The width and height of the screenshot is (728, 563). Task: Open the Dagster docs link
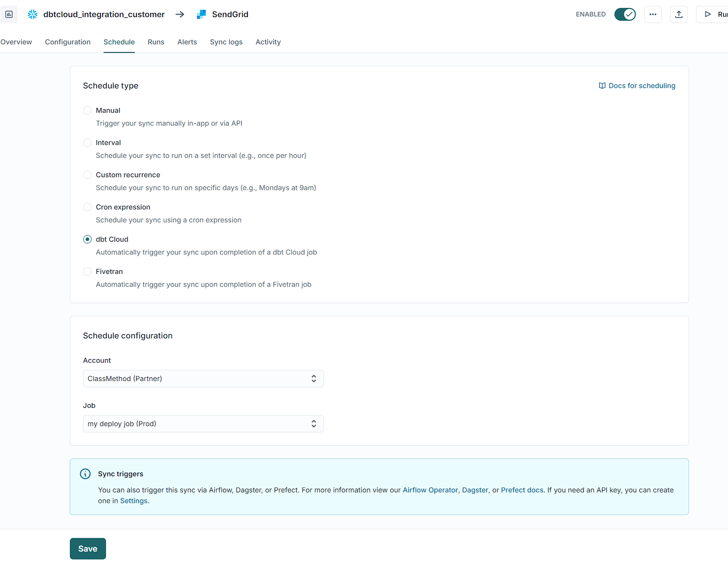475,490
